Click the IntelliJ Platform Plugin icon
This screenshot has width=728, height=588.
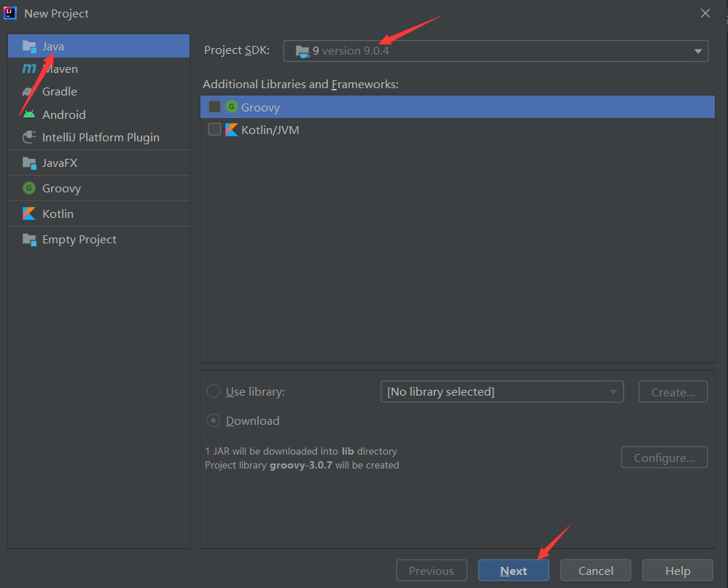29,138
